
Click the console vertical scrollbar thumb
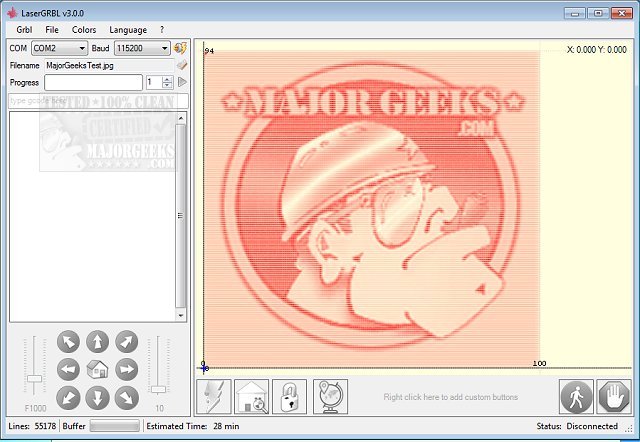point(180,216)
